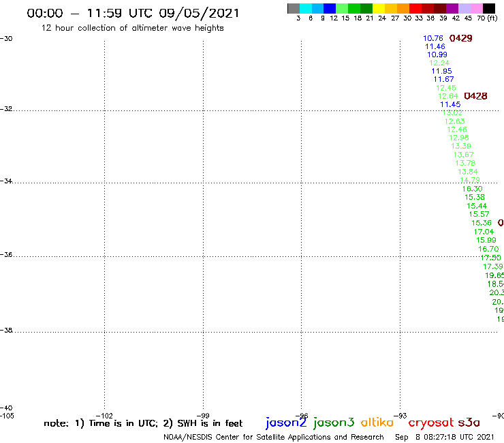The image size is (504, 443).
Task: Click the NOAA/NESDIS credit line
Action: [274, 438]
